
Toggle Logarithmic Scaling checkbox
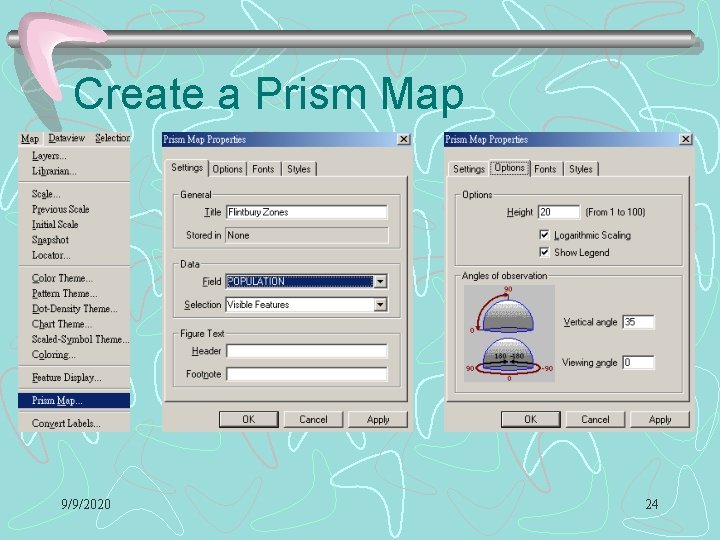(544, 235)
